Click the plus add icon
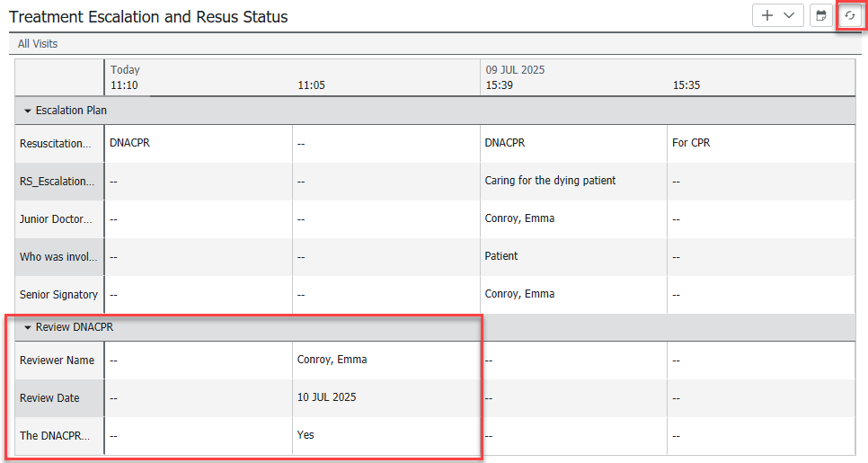This screenshot has width=868, height=463. [x=766, y=16]
